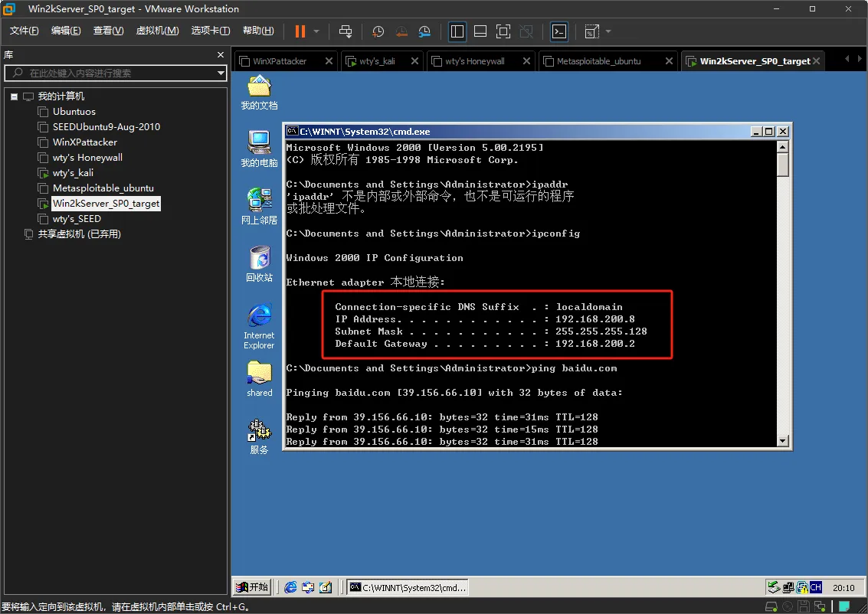Open 我的电脑 desktop icon
The width and height of the screenshot is (868, 614).
pos(259,149)
